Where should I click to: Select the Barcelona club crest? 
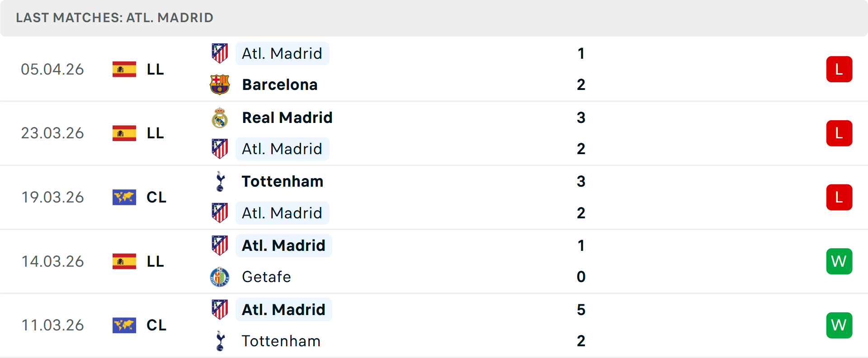pos(220,84)
